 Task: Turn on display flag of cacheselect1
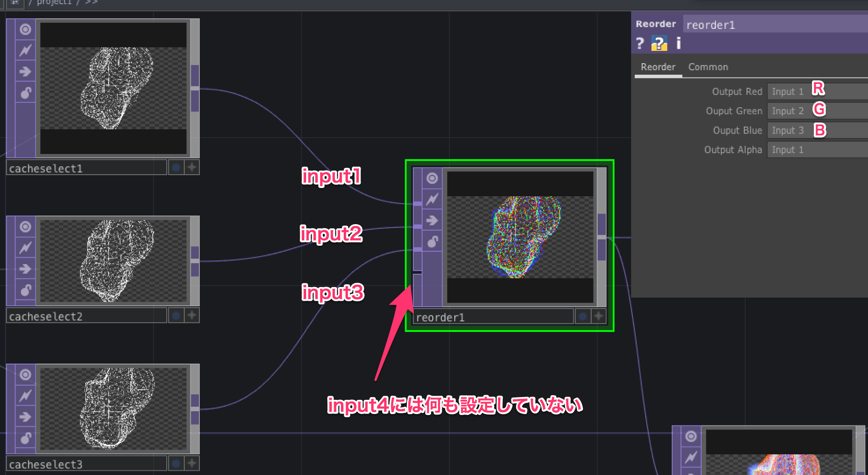pyautogui.click(x=176, y=167)
